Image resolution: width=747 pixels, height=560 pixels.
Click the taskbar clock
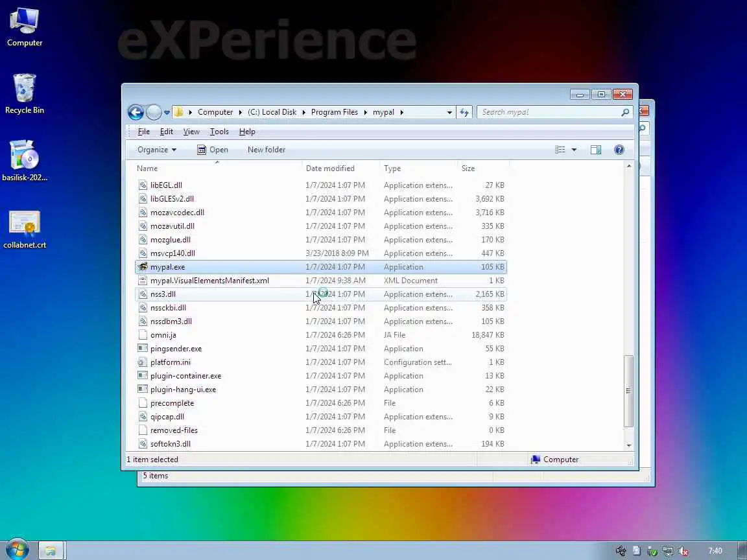point(715,551)
